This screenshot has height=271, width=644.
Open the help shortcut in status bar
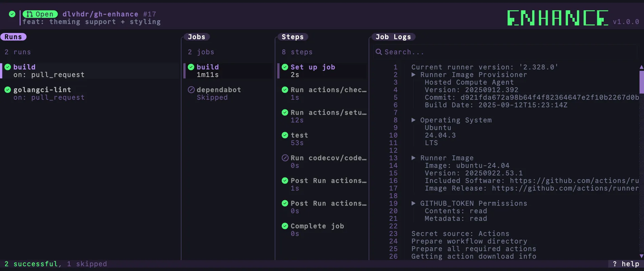click(x=626, y=264)
